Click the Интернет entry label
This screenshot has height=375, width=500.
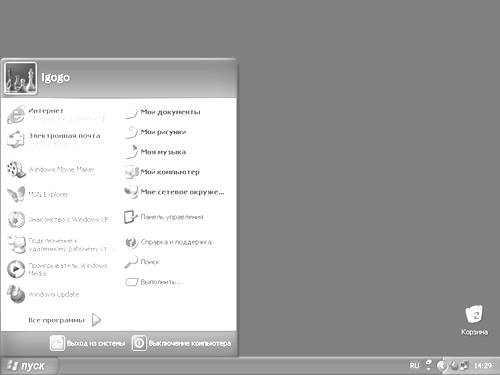pyautogui.click(x=46, y=111)
